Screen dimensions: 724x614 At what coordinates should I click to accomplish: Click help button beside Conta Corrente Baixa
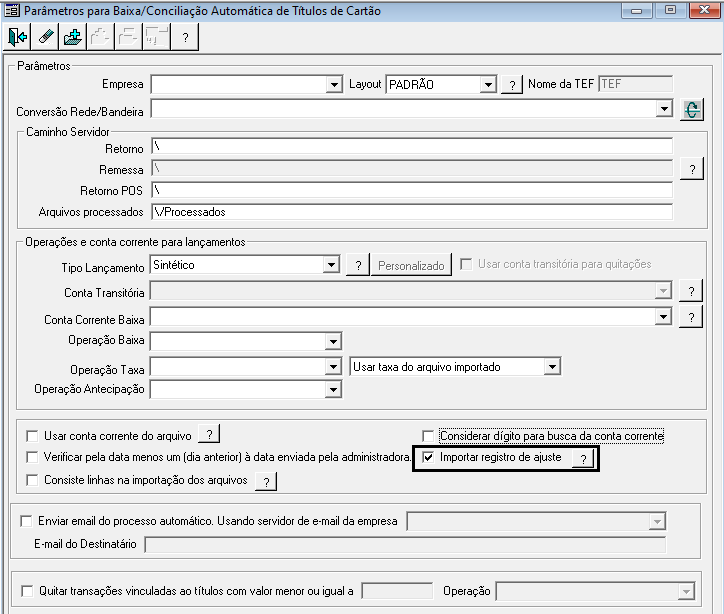(x=691, y=317)
